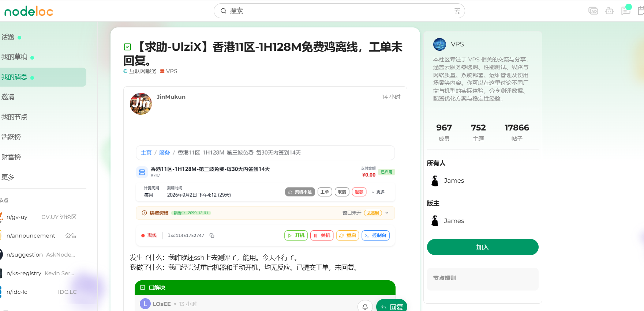View the 967 成员 members count
644x311 pixels.
pos(444,132)
